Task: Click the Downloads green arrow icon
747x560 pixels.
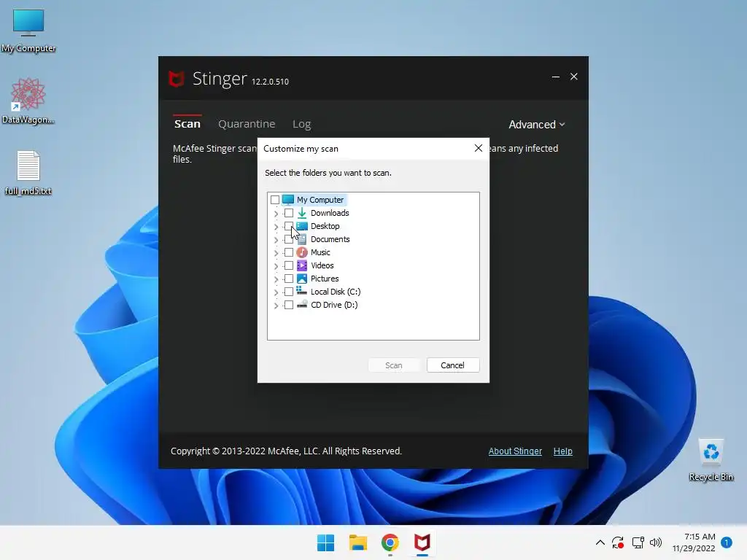Action: [301, 213]
